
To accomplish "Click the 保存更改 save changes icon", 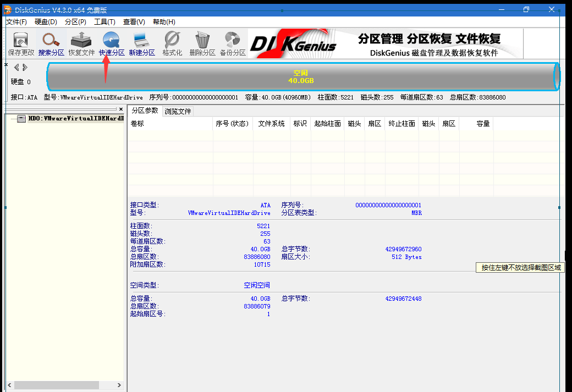I will tap(21, 44).
